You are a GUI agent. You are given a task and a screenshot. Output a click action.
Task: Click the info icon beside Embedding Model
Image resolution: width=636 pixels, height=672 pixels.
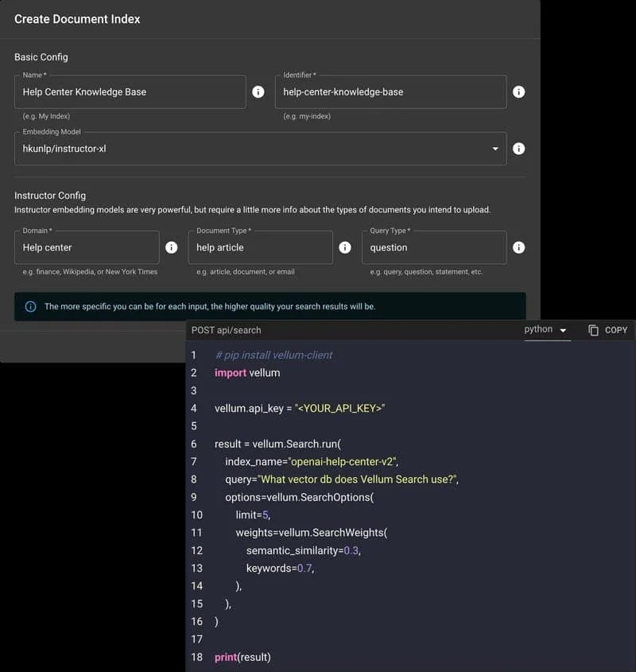coord(518,149)
